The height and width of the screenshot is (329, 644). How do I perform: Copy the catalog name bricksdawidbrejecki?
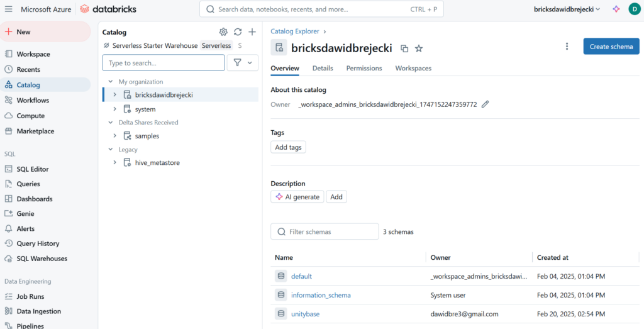tap(404, 48)
